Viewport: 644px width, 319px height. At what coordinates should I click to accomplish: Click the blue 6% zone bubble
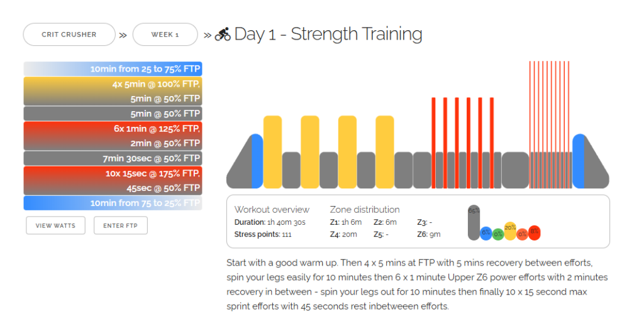486,234
